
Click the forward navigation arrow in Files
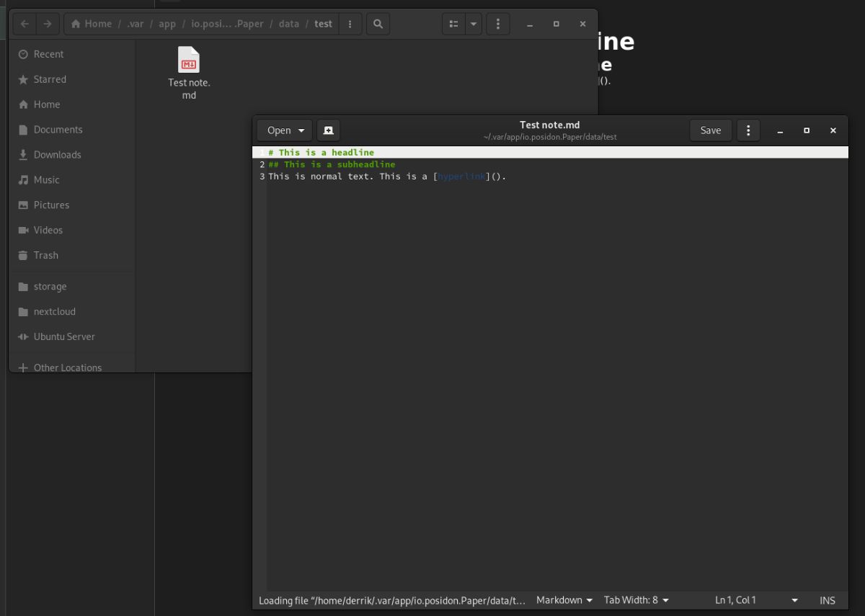47,23
